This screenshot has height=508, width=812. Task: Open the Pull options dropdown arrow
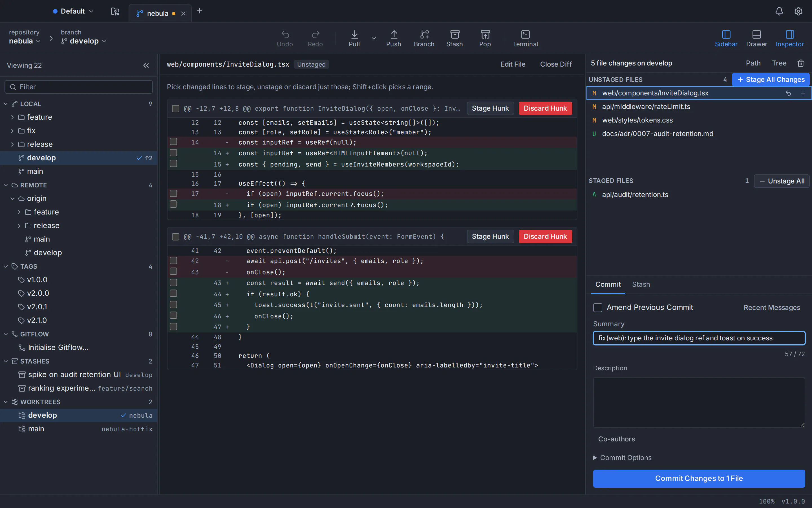pos(374,38)
